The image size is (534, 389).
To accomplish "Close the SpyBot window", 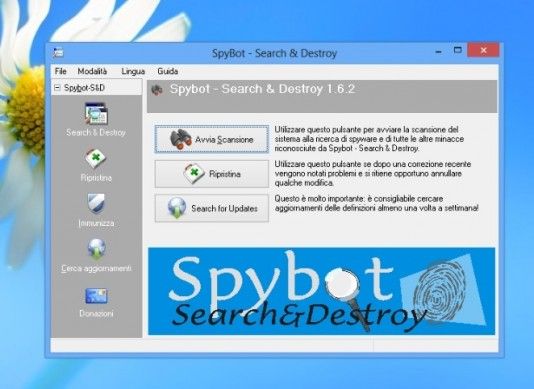I will tap(483, 50).
